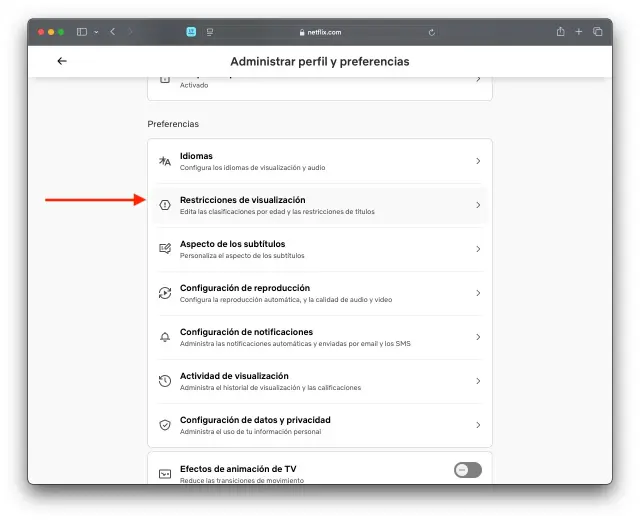Screen dimensions: 640x521
Task: Open Actividad de visualización history
Action: click(320, 381)
